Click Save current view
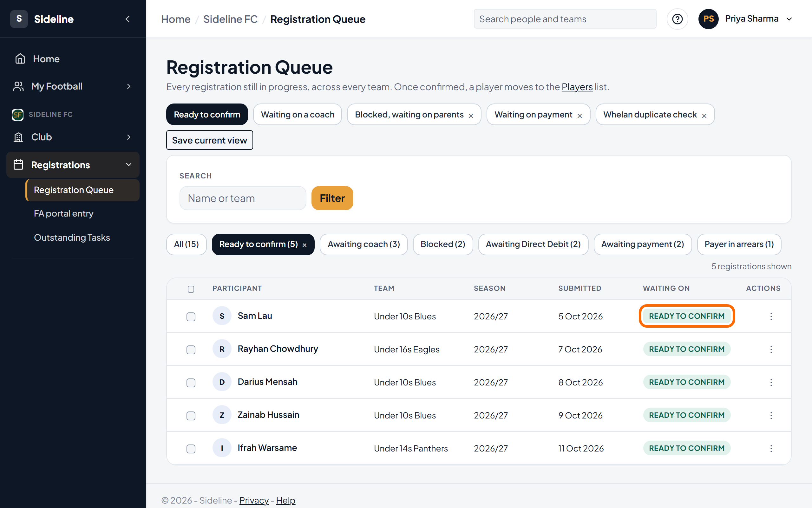The width and height of the screenshot is (812, 508). 209,140
